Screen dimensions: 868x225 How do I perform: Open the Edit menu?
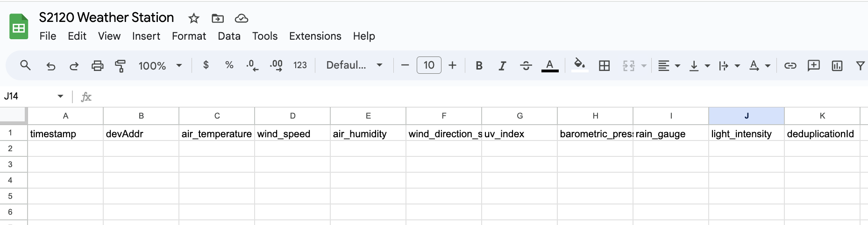[77, 36]
